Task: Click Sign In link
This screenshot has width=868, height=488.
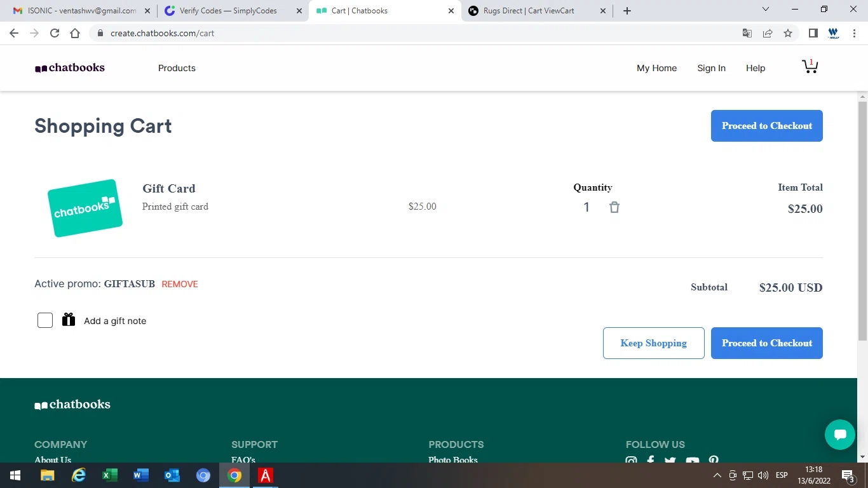Action: pyautogui.click(x=711, y=68)
